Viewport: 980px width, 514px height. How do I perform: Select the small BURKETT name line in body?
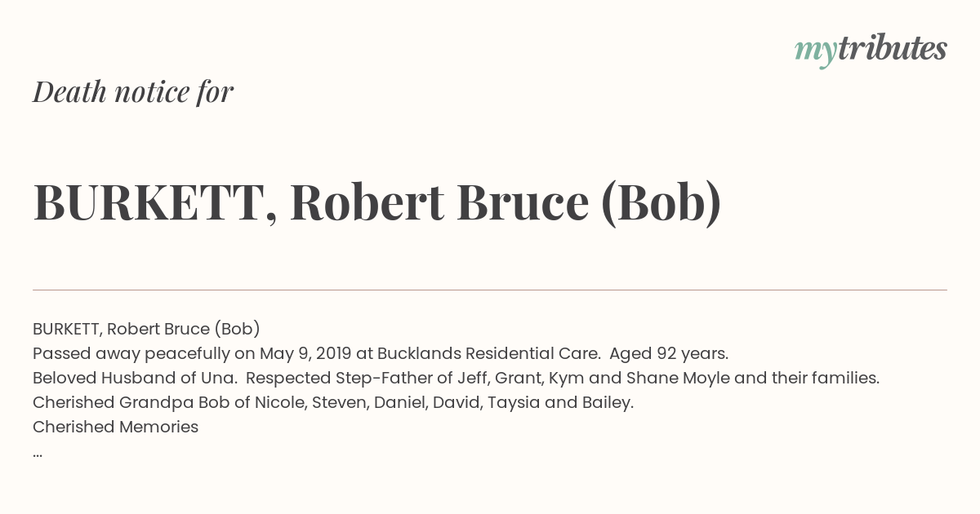(x=146, y=329)
